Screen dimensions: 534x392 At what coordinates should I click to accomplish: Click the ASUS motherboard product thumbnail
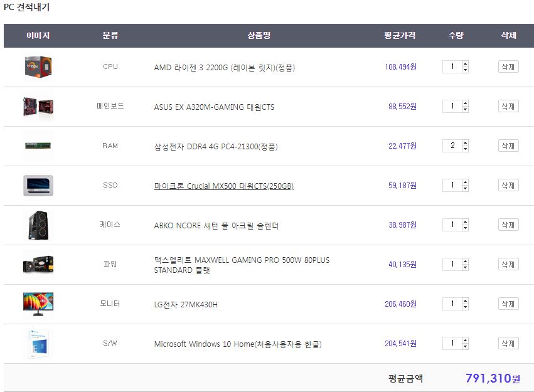click(x=38, y=107)
